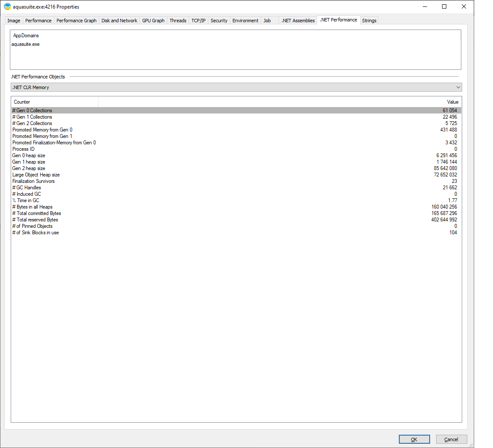The width and height of the screenshot is (493, 448).
Task: Click the AppDomains column header
Action: coord(235,36)
